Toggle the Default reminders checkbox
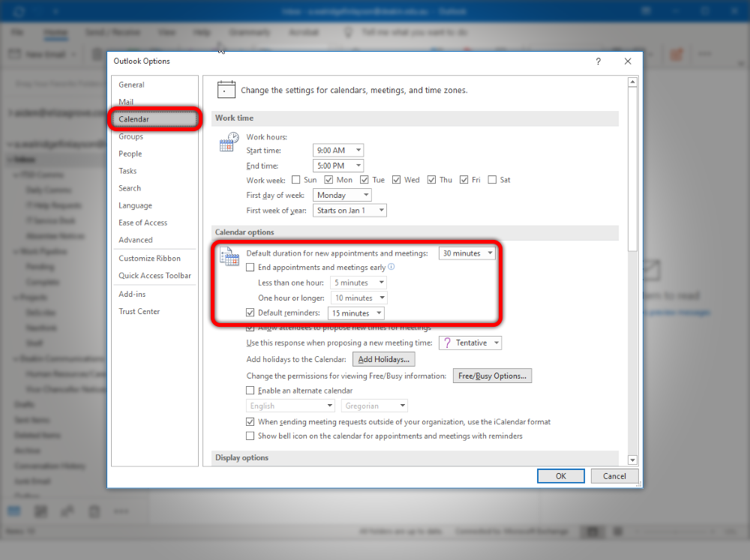Image resolution: width=750 pixels, height=560 pixels. pyautogui.click(x=250, y=313)
